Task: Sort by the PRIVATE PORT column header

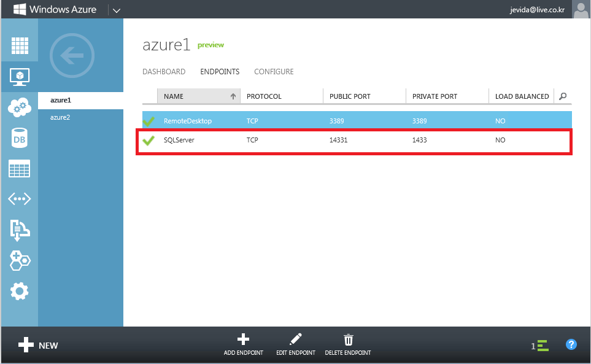Action: click(x=447, y=96)
